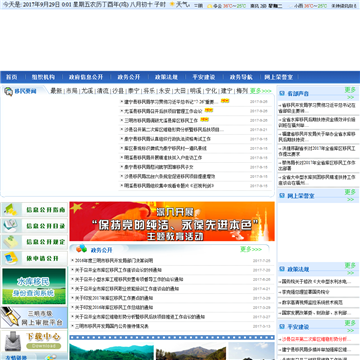This screenshot has width=360, height=360.
Task: Click the colorful icon next to 政务公开 heading
Action: click(81, 249)
